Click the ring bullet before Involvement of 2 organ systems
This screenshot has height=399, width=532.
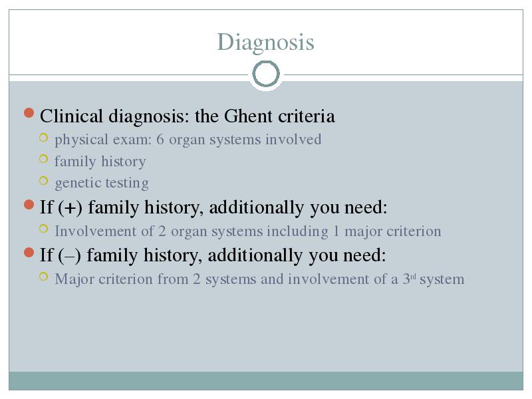pyautogui.click(x=43, y=229)
